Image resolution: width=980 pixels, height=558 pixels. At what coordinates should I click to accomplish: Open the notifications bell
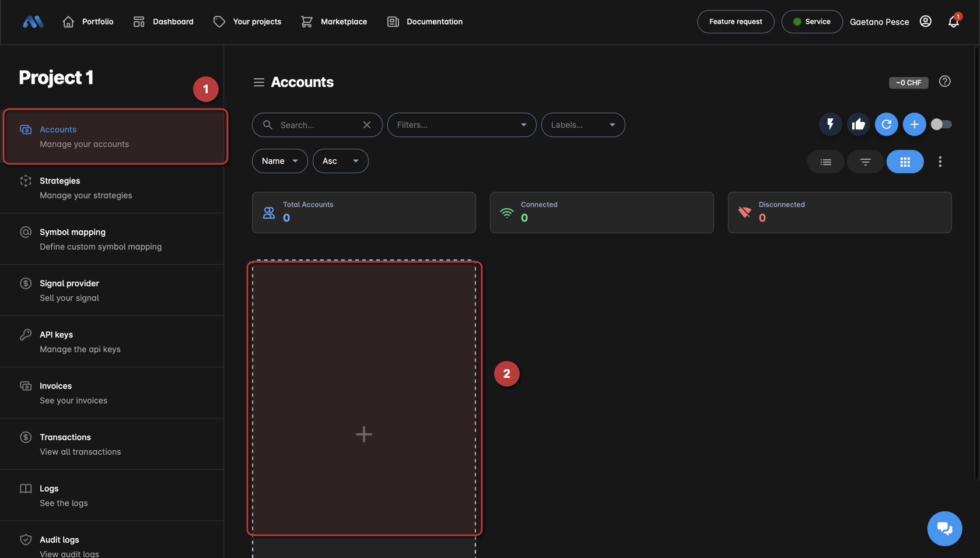(953, 22)
